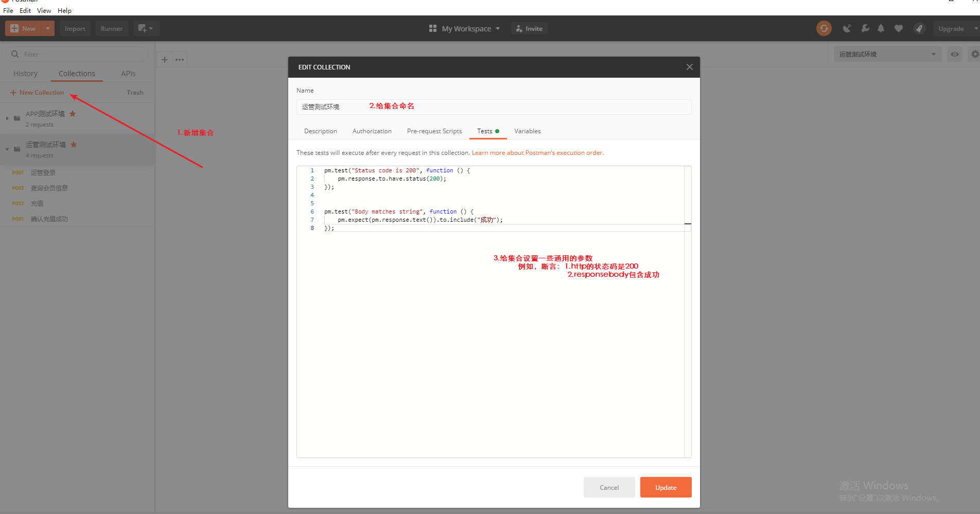View notifications via the bell icon
Screen dimensions: 980x514
pyautogui.click(x=881, y=28)
